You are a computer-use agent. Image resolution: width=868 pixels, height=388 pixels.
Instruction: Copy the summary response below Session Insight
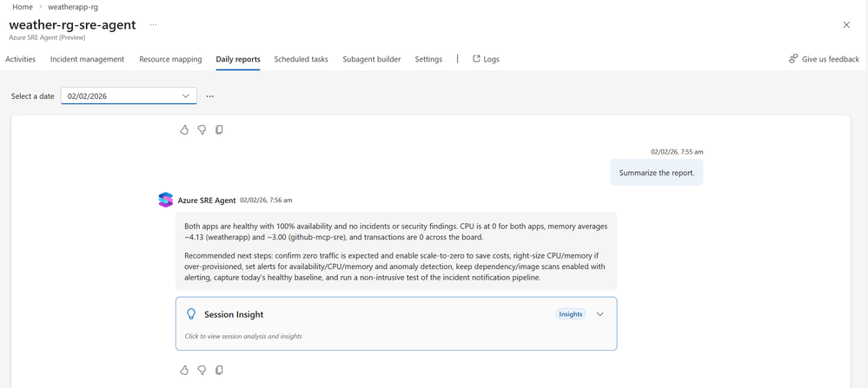click(x=219, y=370)
